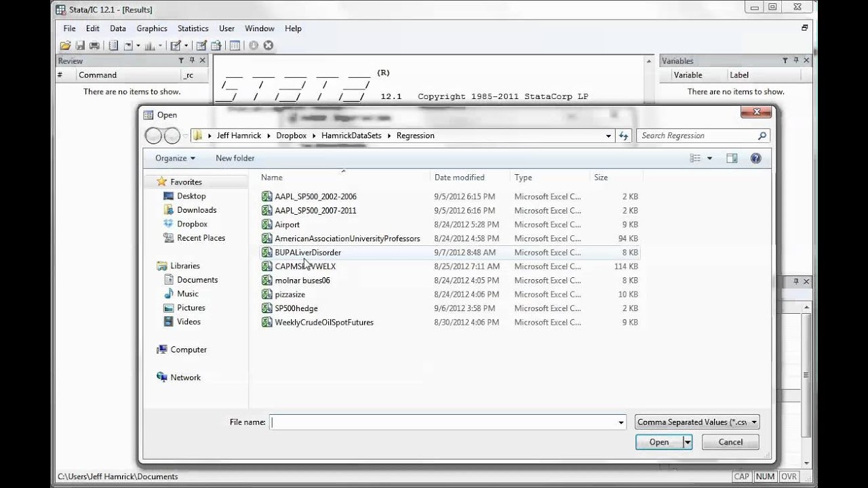Click the Cancel button in dialog
868x488 pixels.
tap(730, 442)
